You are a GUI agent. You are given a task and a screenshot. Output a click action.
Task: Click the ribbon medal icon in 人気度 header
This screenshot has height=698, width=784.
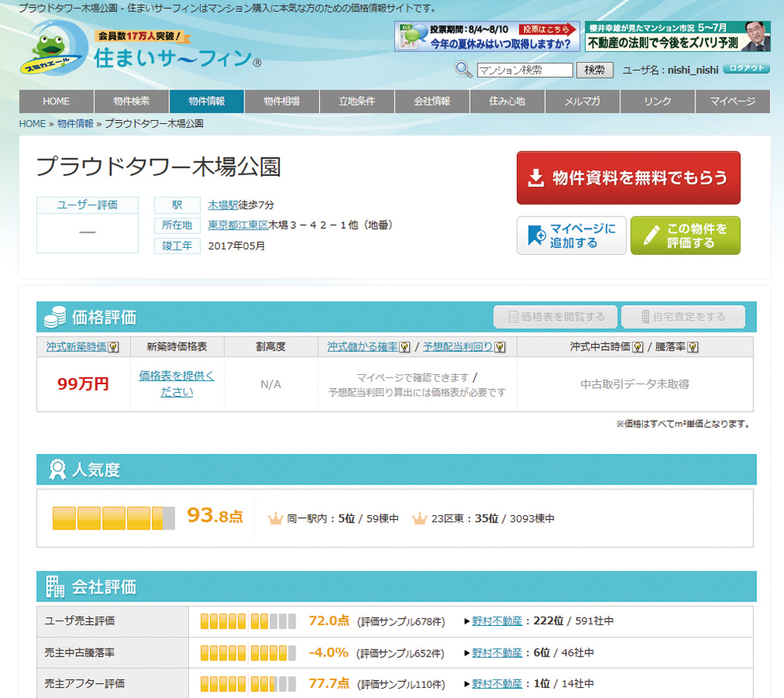pyautogui.click(x=57, y=470)
